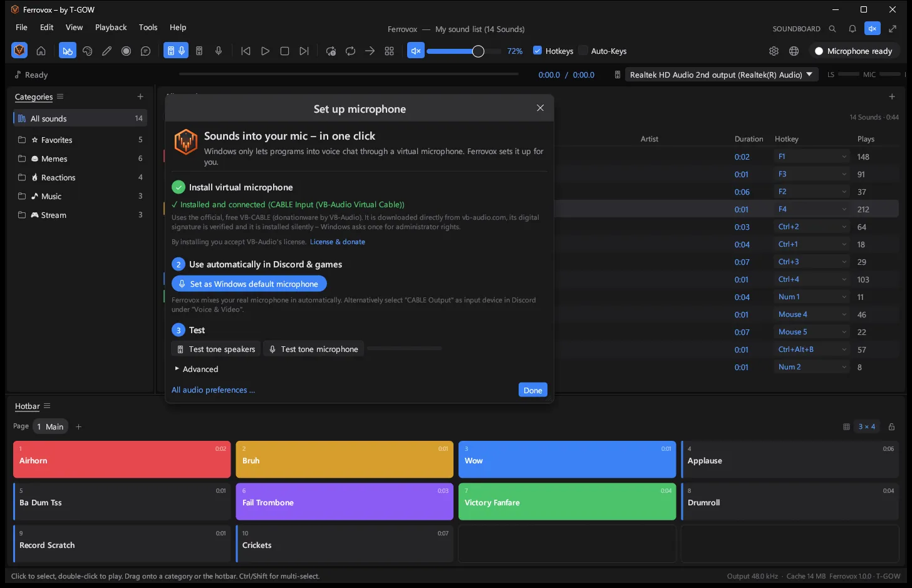Open the License & donate link
The width and height of the screenshot is (912, 588).
point(337,242)
